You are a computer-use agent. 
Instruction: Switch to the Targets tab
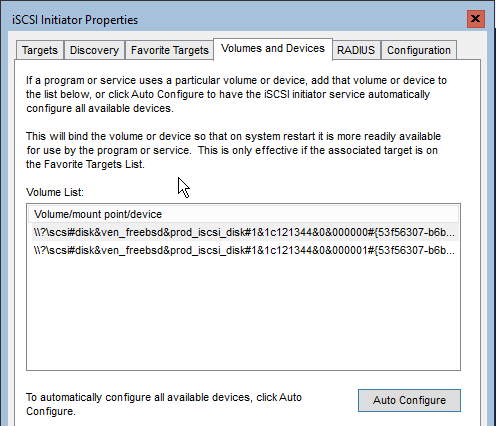tap(40, 50)
